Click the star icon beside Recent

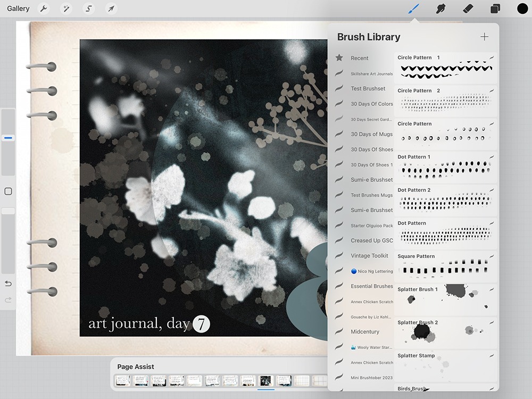(339, 57)
